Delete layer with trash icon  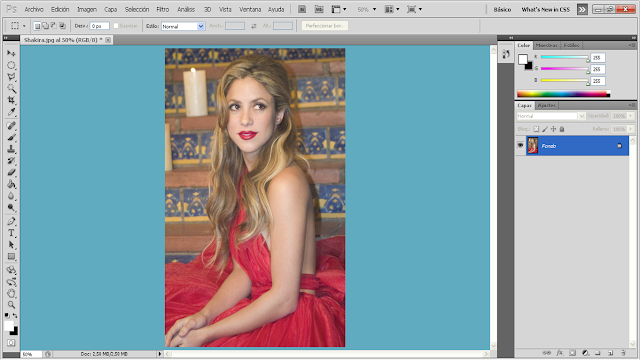pos(623,353)
